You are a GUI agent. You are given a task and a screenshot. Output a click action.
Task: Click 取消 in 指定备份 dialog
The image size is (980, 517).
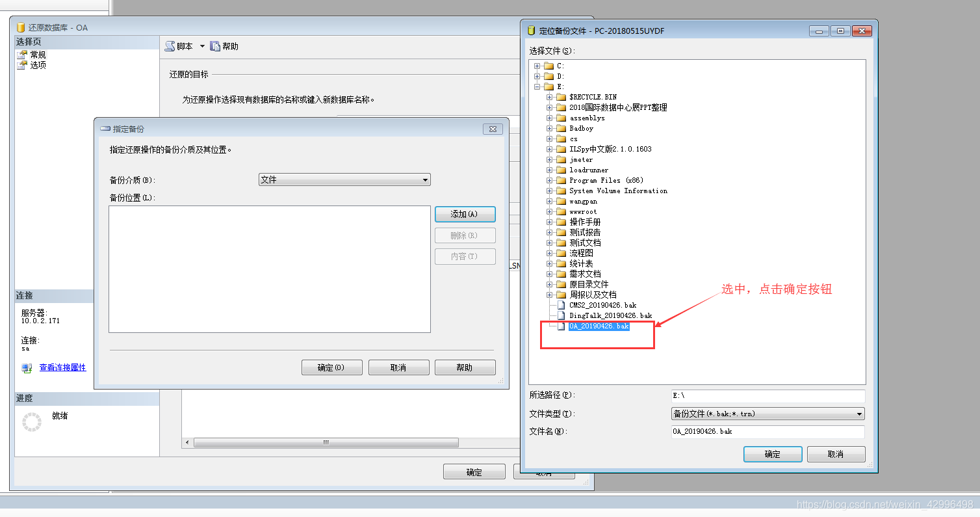coord(398,367)
